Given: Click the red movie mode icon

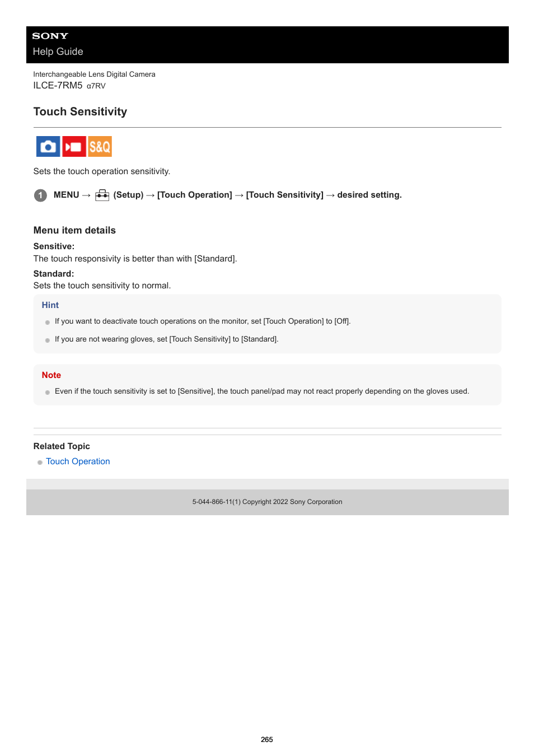Looking at the screenshot, I should tap(74, 147).
